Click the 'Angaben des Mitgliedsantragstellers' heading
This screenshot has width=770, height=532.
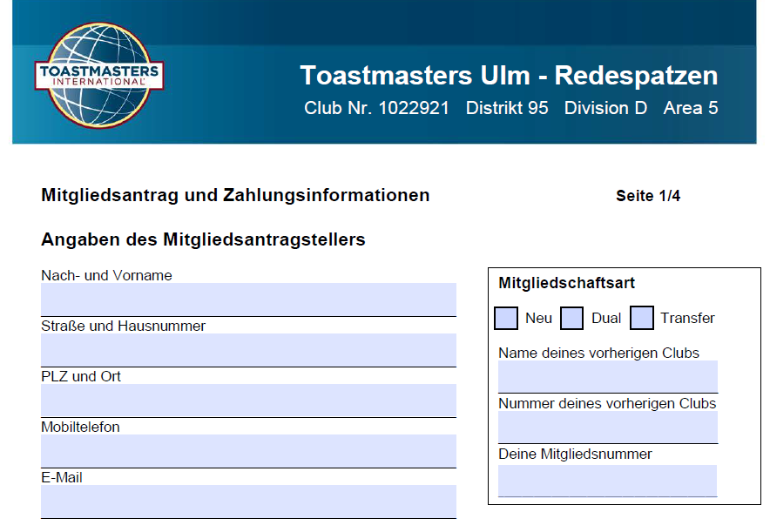(203, 239)
